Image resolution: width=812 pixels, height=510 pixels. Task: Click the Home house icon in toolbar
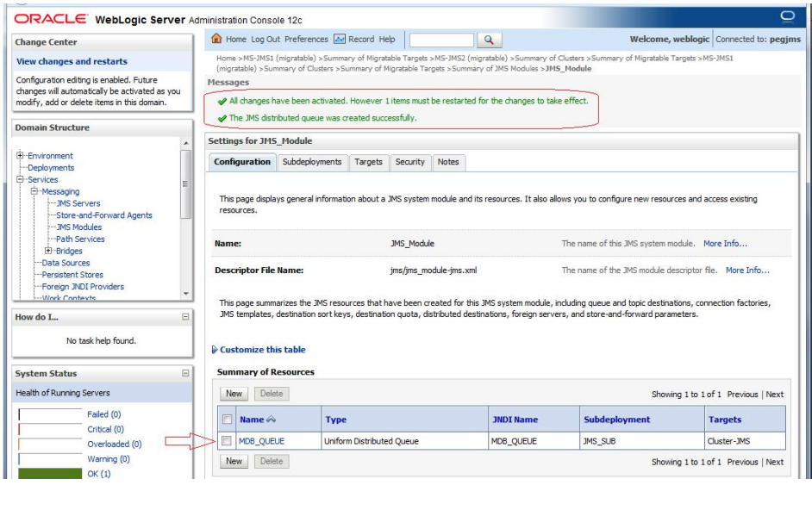(x=216, y=38)
